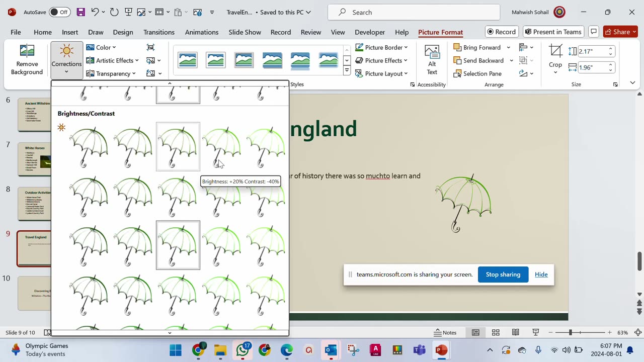Click the Remove Background icon
644x362 pixels.
[27, 51]
